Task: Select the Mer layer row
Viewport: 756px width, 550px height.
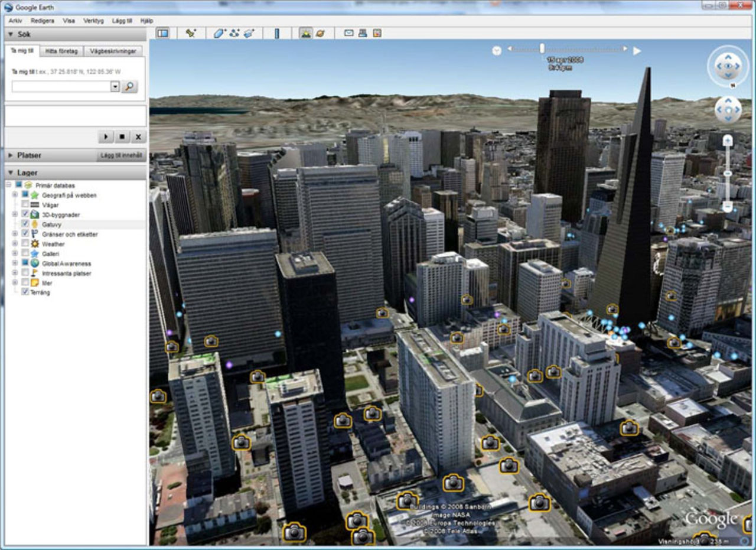Action: 47,283
